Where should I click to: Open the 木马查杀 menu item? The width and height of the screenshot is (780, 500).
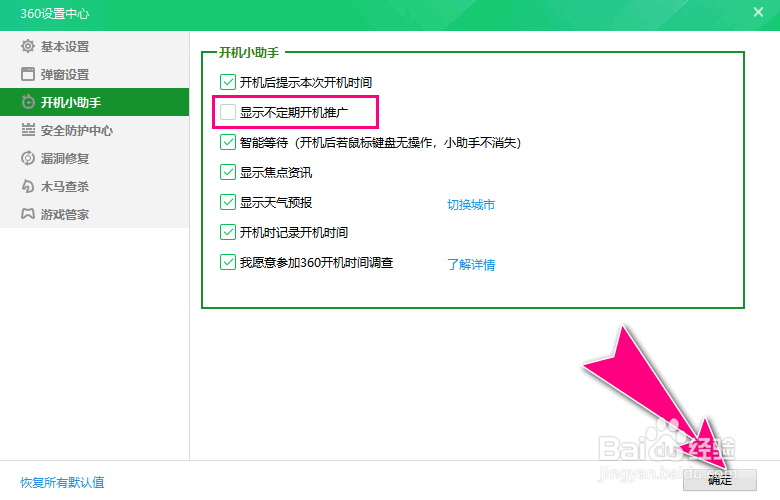pos(95,186)
